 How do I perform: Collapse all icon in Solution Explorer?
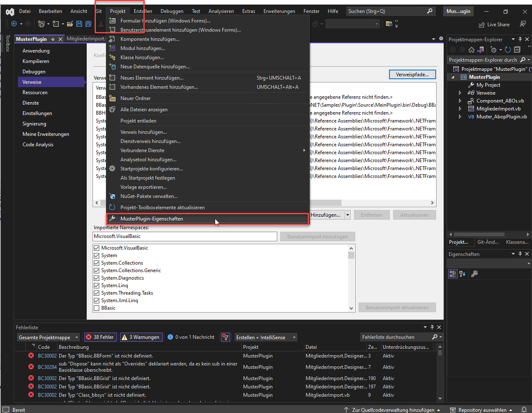(517, 50)
